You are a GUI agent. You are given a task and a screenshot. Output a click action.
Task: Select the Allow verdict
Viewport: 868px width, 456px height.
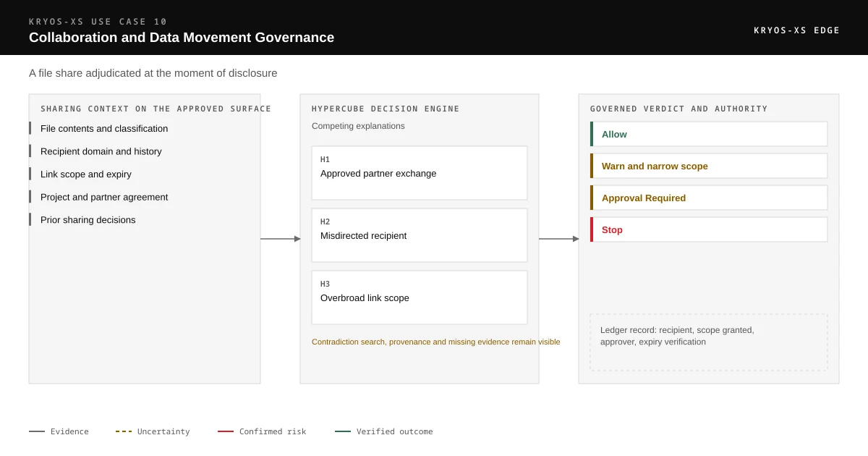709,134
